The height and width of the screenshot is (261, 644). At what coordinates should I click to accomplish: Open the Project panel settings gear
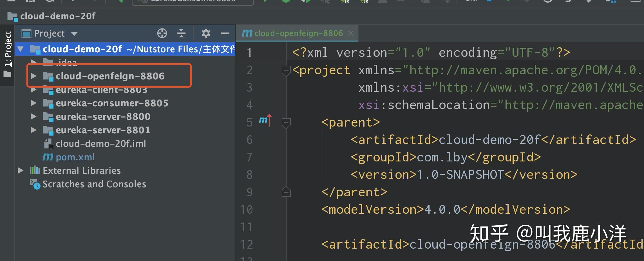[x=206, y=33]
